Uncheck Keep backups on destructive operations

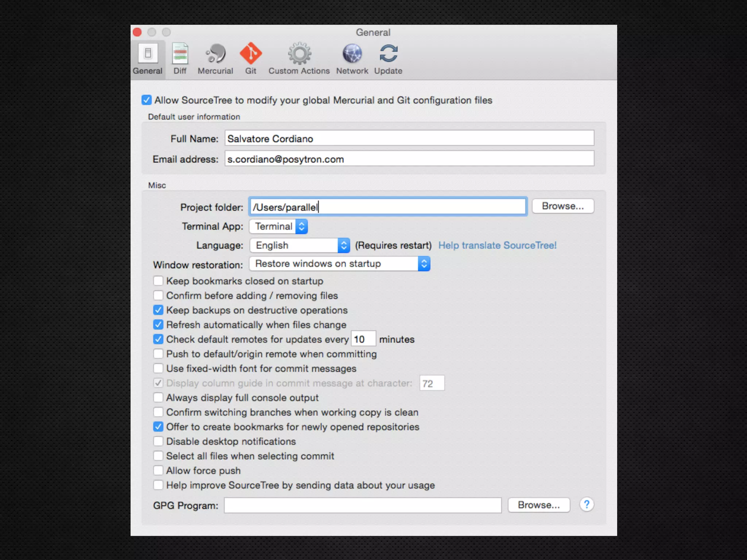coord(158,310)
